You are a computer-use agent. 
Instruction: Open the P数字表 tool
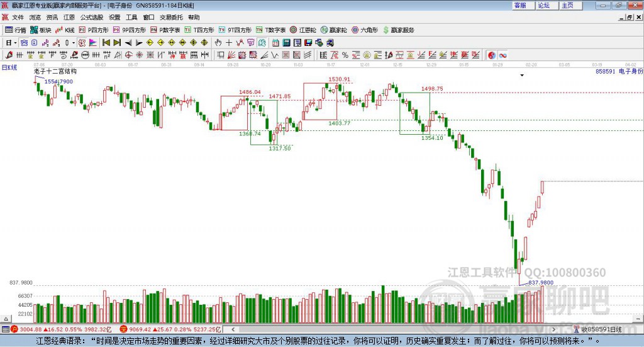point(165,30)
